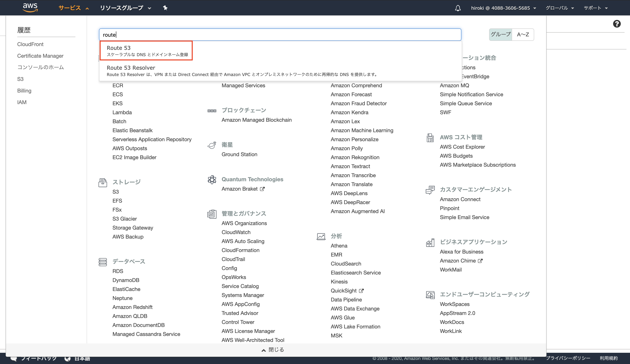This screenshot has width=630, height=364.
Task: Click the データベース database category icon
Action: tap(103, 262)
